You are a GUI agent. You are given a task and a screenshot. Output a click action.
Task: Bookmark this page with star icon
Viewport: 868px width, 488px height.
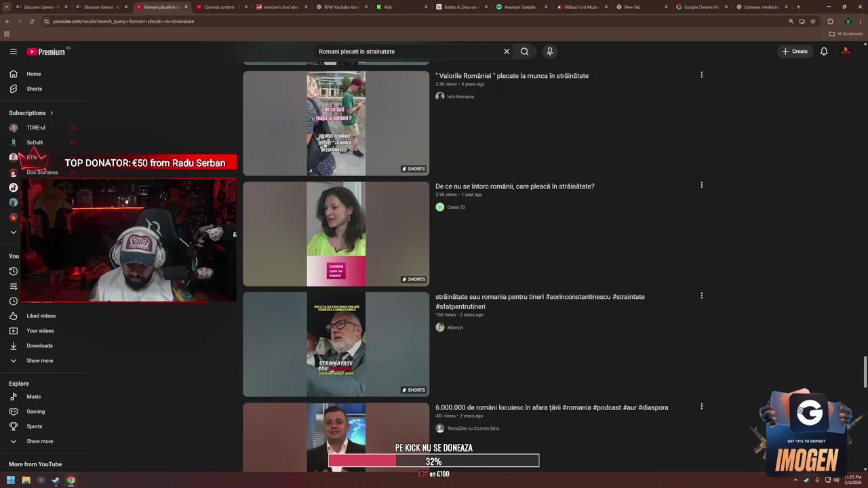point(813,21)
